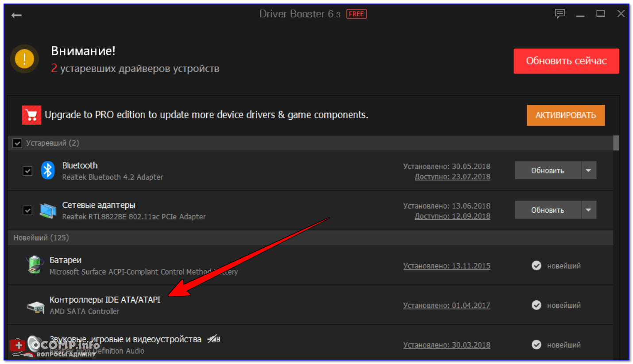Click installed date link 13.11.2015 for batteries
633x364 pixels.
coord(446,266)
